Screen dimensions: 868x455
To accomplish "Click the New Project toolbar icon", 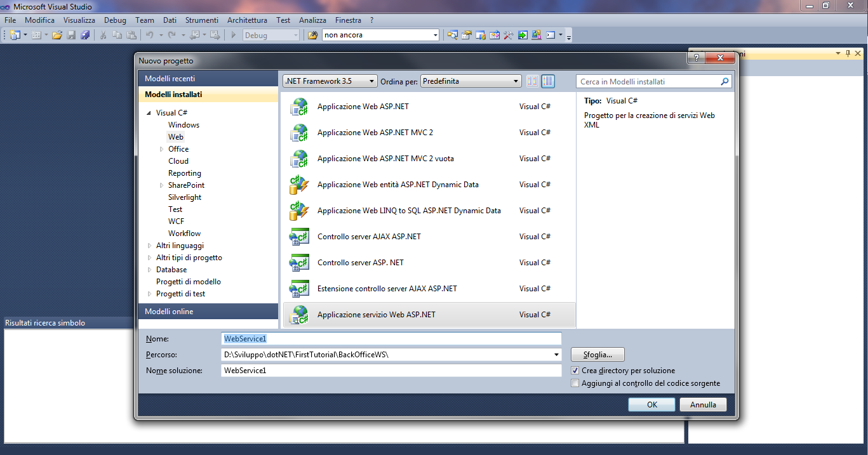I will pos(15,35).
